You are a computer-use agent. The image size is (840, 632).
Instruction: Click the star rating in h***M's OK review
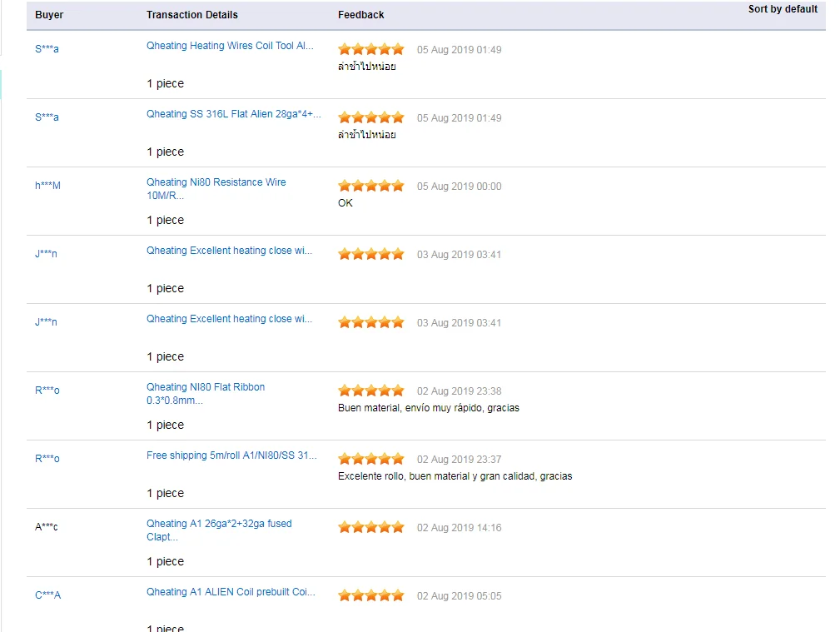[x=371, y=186]
